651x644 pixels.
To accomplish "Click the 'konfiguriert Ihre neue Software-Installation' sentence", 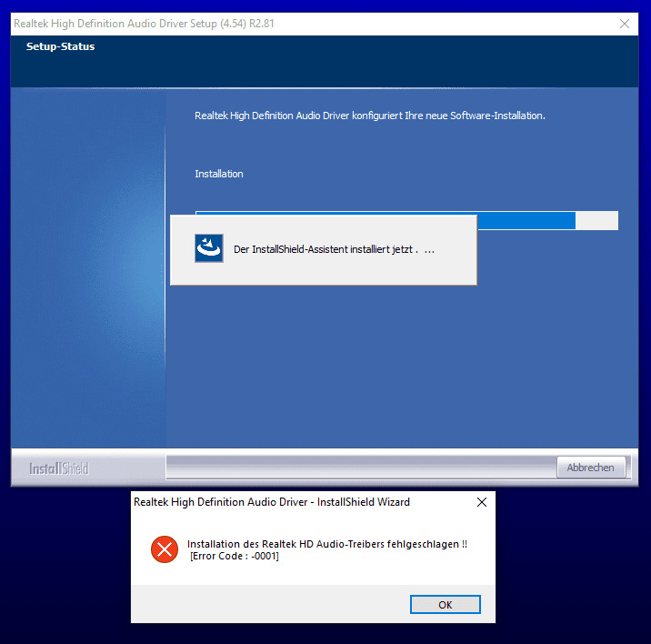I will click(x=369, y=116).
